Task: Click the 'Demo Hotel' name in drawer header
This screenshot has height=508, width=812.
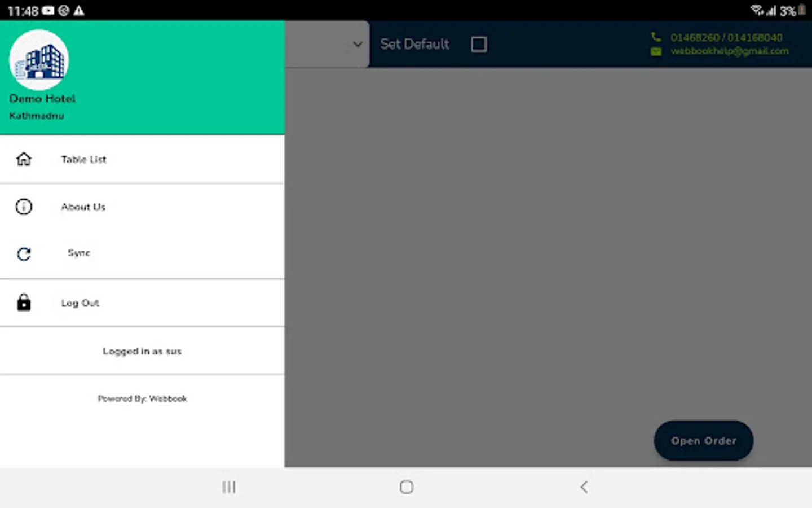Action: 42,98
